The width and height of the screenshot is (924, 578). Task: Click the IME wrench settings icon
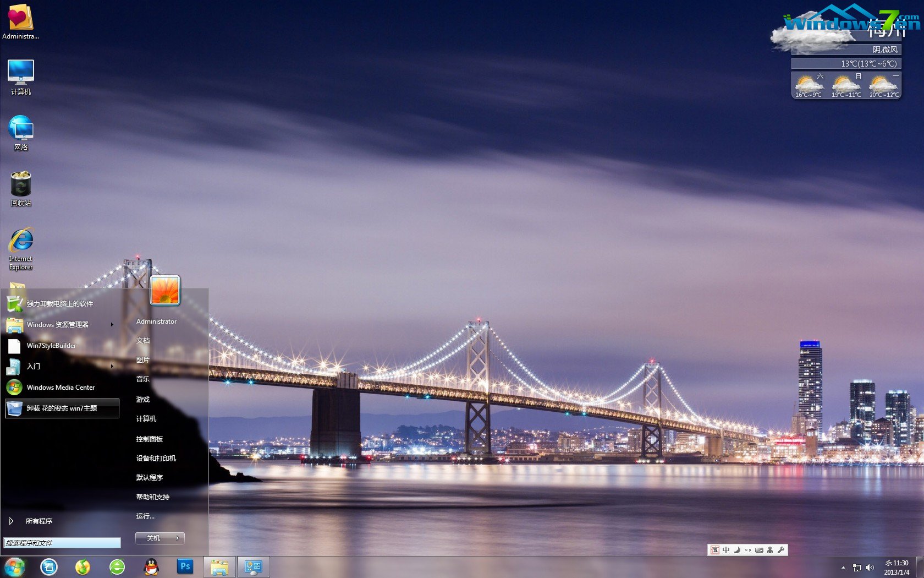[x=781, y=550]
